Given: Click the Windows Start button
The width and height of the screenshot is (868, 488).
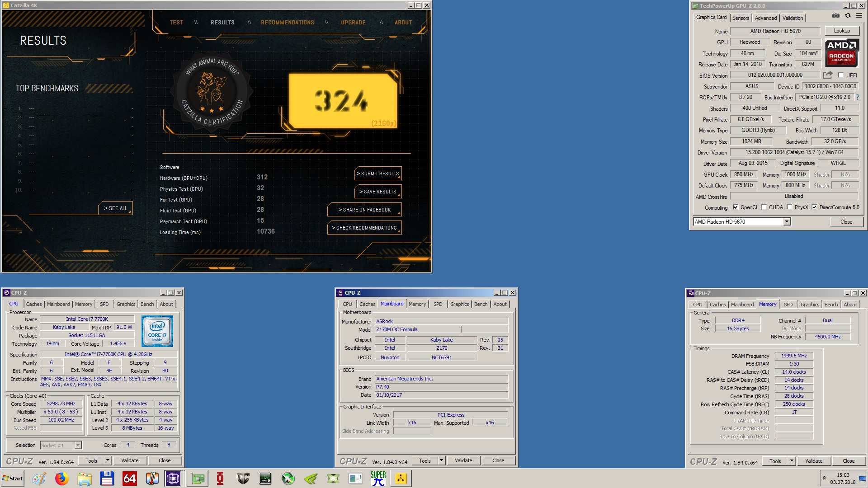Looking at the screenshot, I should pos(13,479).
